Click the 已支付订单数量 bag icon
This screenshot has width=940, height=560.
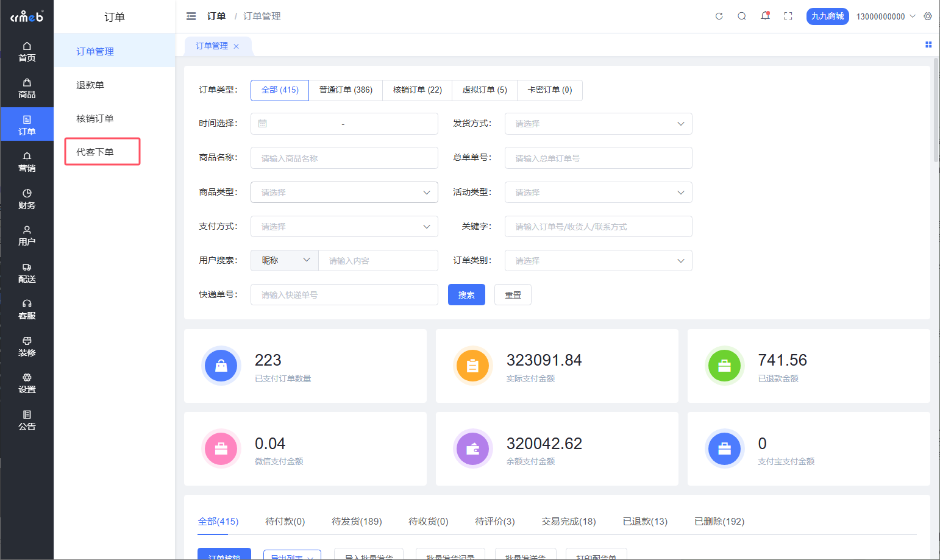(x=221, y=366)
